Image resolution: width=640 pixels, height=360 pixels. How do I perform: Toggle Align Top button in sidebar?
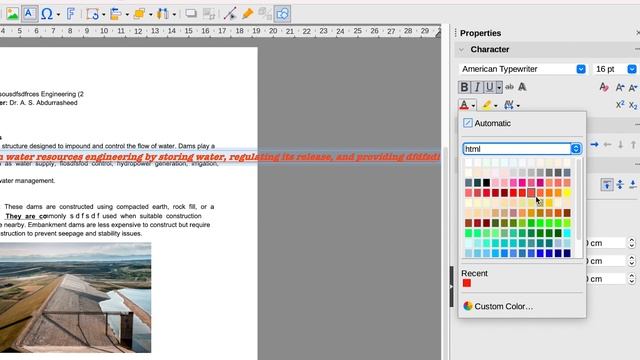pyautogui.click(x=607, y=184)
